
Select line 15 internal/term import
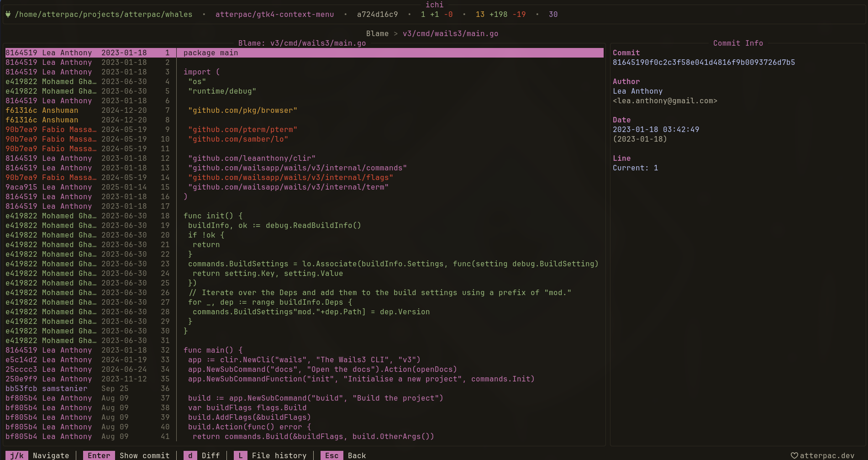pyautogui.click(x=304, y=187)
